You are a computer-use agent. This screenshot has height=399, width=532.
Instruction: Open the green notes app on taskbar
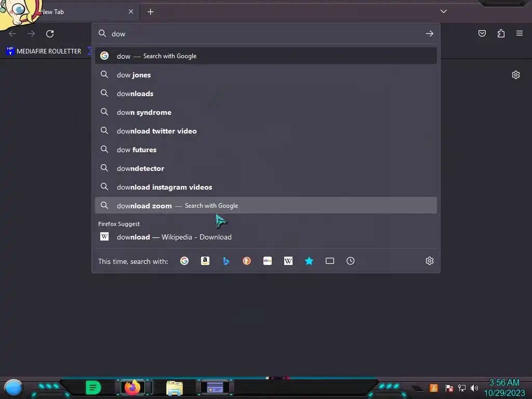pyautogui.click(x=93, y=388)
